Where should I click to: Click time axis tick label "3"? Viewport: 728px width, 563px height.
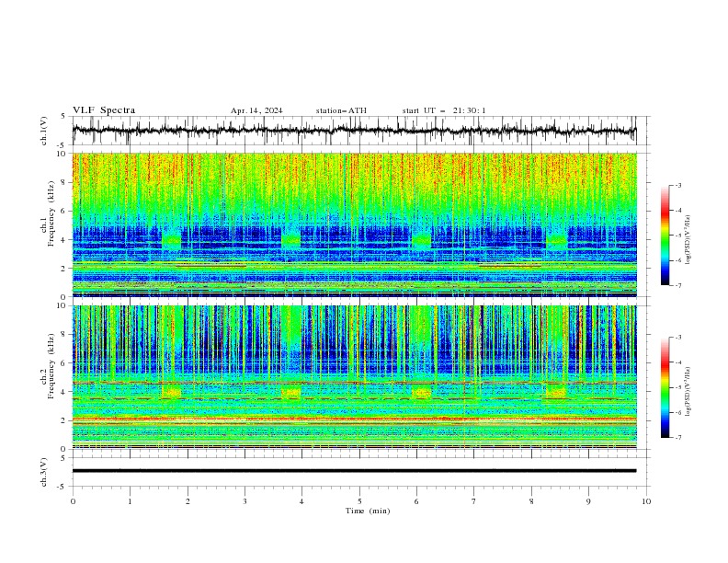click(x=245, y=501)
